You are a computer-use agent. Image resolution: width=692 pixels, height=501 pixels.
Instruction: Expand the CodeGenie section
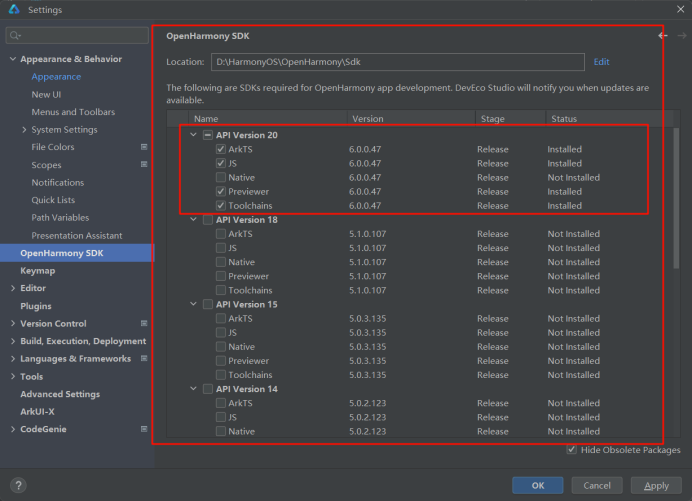tap(13, 429)
